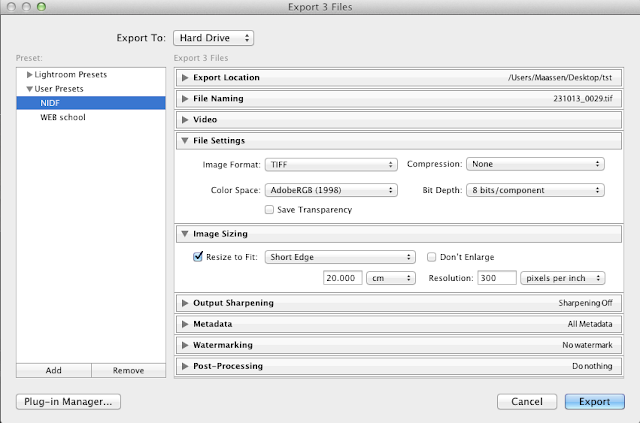
Task: Click the Resolution 300 input field
Action: coord(497,278)
